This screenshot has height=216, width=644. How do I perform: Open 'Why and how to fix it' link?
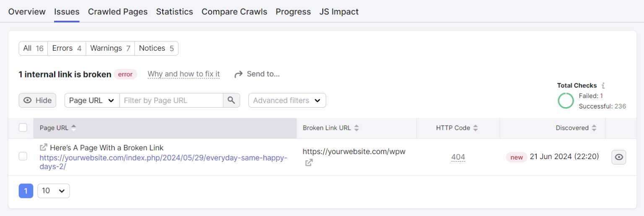[184, 74]
